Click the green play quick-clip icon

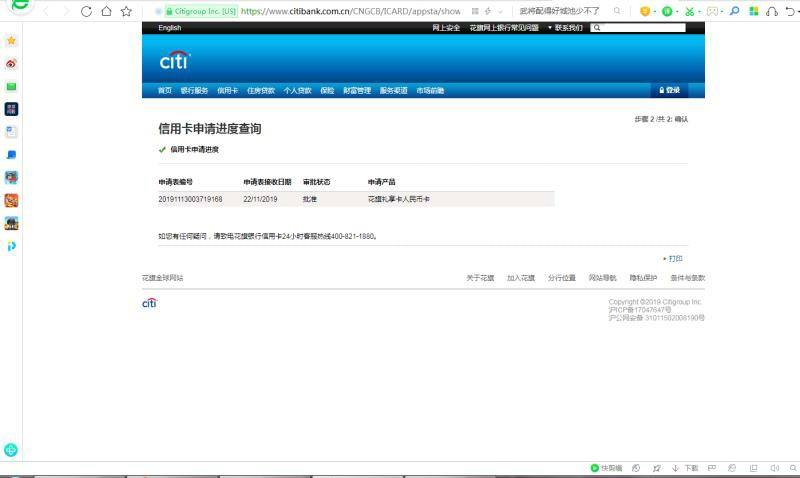(594, 468)
